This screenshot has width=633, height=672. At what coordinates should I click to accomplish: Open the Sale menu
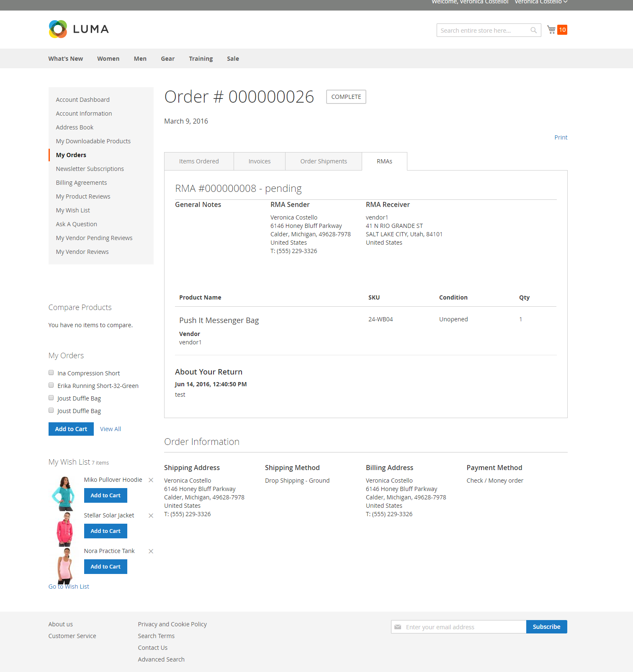pyautogui.click(x=233, y=59)
